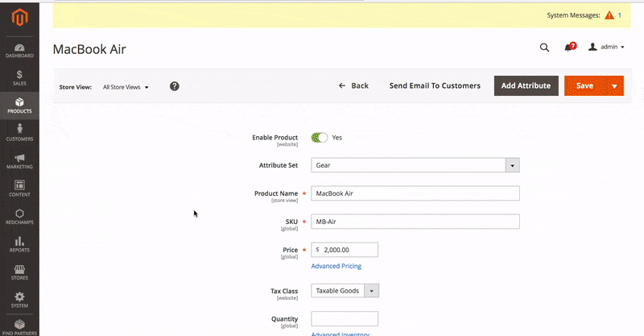644x336 pixels.
Task: Click Send Email To Customers
Action: tap(435, 86)
